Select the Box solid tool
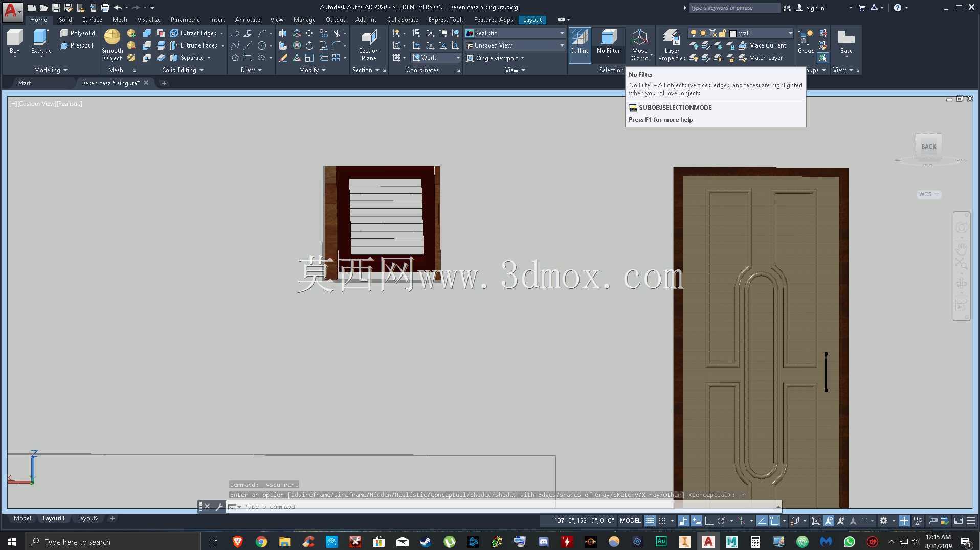This screenshot has width=980, height=550. coord(15,42)
